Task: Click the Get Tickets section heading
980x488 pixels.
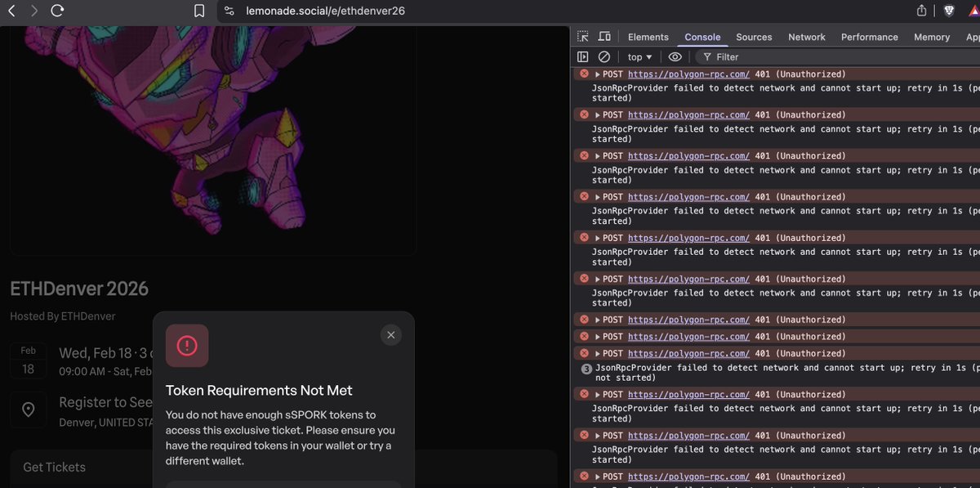Action: point(54,468)
